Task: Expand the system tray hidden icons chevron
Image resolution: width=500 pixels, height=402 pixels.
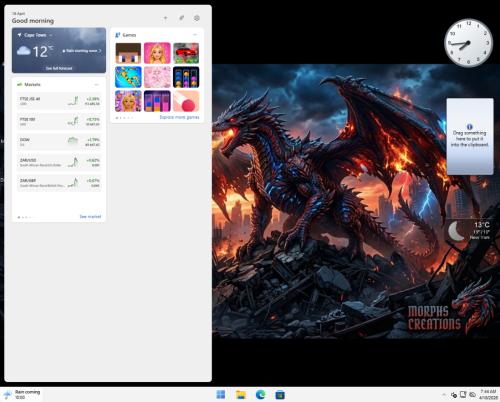Action: [444, 395]
